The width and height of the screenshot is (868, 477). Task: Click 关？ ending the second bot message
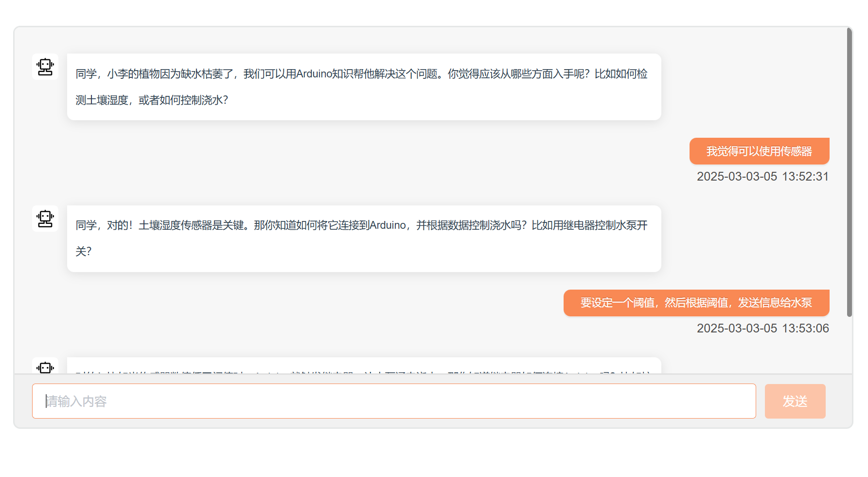click(84, 252)
